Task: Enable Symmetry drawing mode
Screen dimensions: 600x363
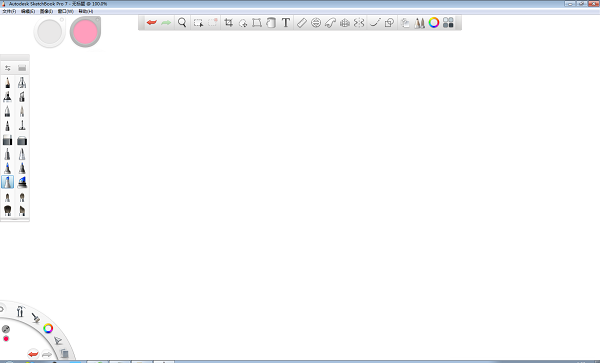Action: [x=359, y=23]
